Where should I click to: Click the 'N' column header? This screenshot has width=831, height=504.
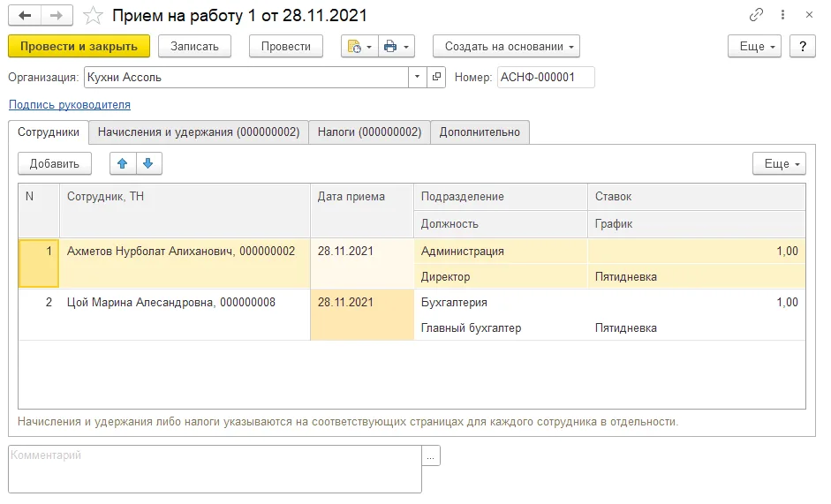point(39,210)
